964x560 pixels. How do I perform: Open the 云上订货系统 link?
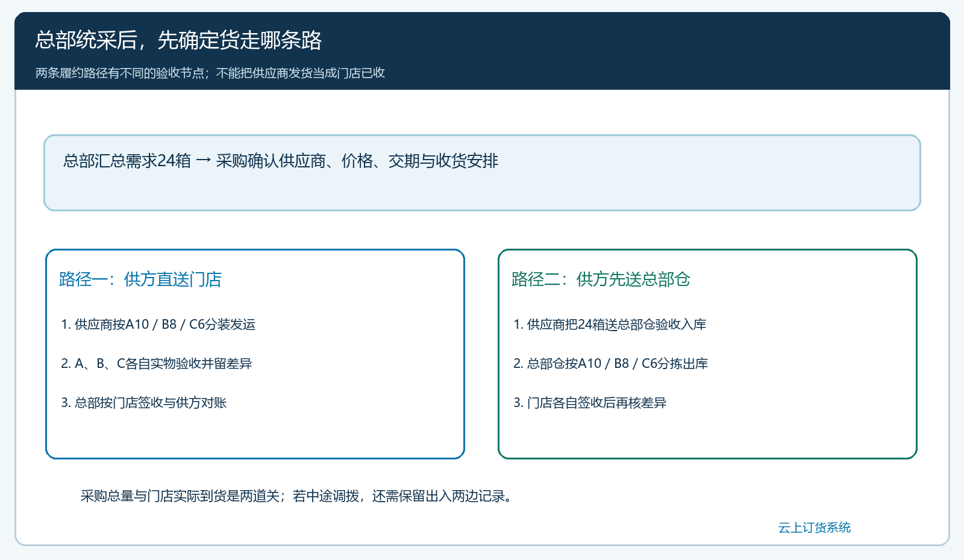point(815,527)
